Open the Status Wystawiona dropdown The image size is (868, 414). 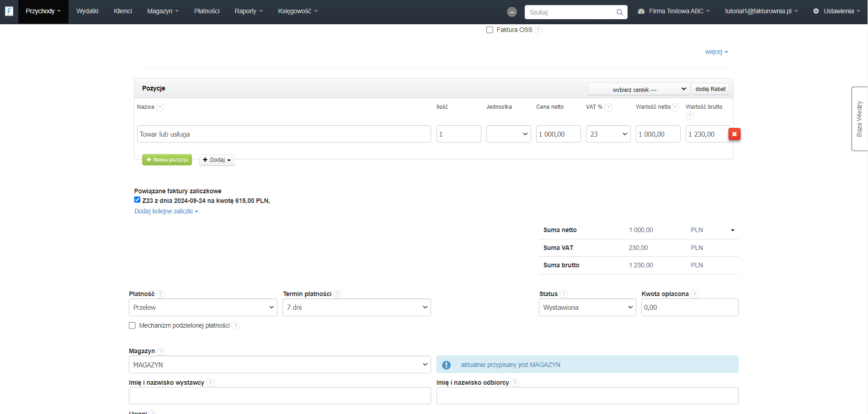pos(587,308)
